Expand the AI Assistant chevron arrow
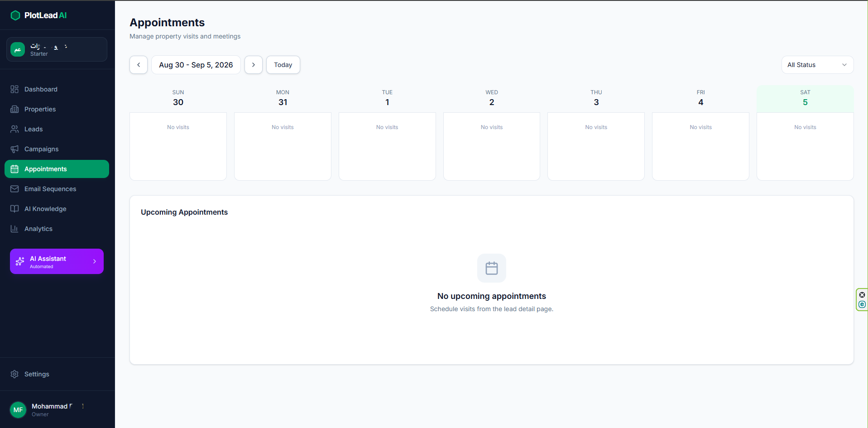 pos(95,261)
